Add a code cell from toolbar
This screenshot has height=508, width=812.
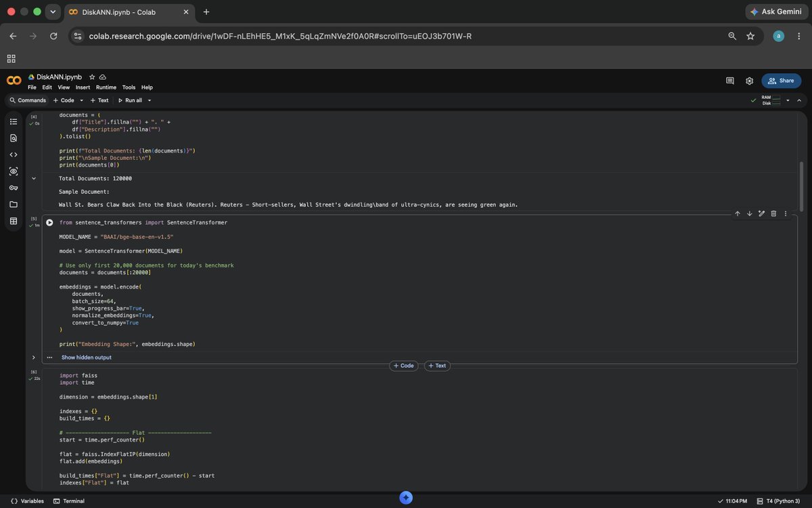(x=64, y=100)
